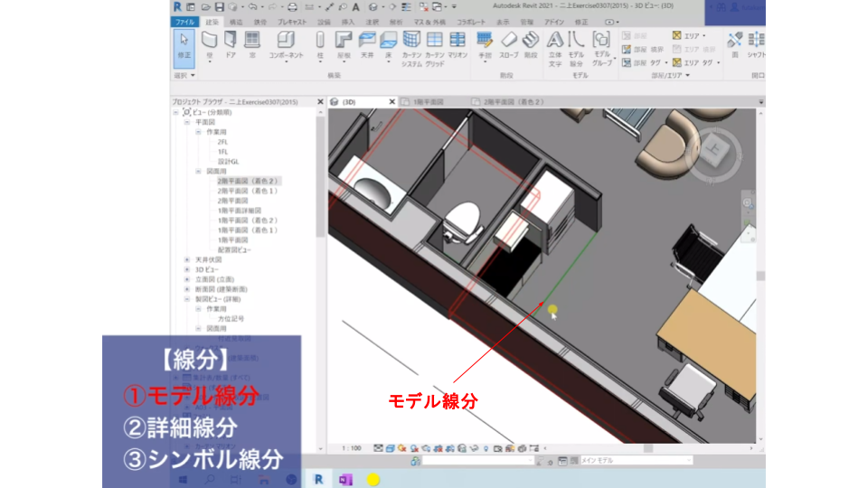This screenshot has width=868, height=488.
Task: Expand the 立面図 (立面) tree node
Action: coord(187,279)
